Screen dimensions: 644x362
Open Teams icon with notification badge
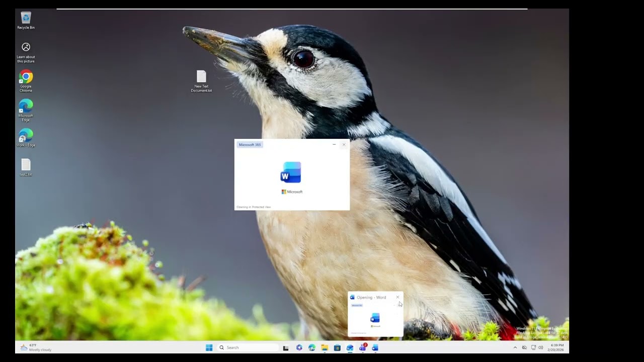(x=362, y=347)
